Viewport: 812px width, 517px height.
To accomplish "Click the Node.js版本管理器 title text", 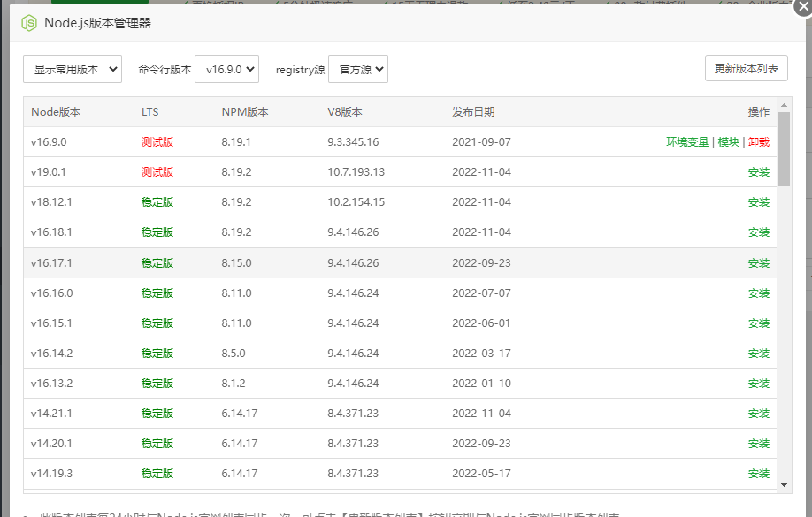I will point(97,23).
